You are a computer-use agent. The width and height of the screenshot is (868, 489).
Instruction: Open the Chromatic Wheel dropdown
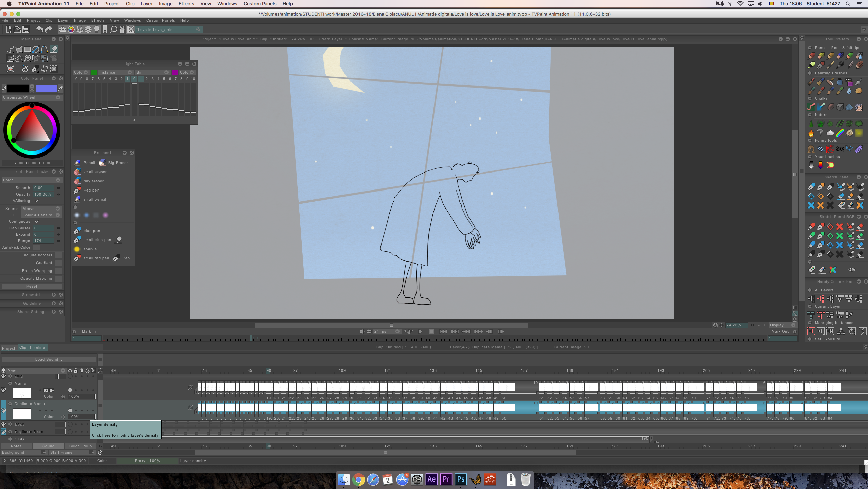click(31, 98)
